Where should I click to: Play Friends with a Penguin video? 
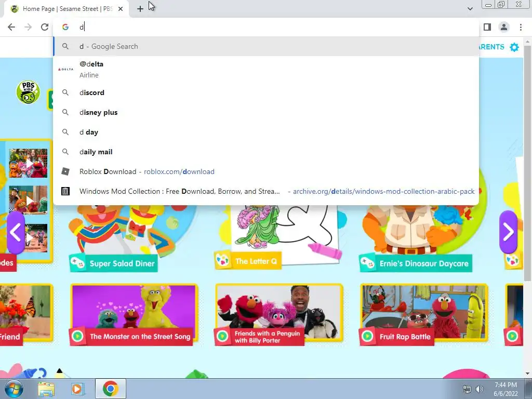coord(279,314)
